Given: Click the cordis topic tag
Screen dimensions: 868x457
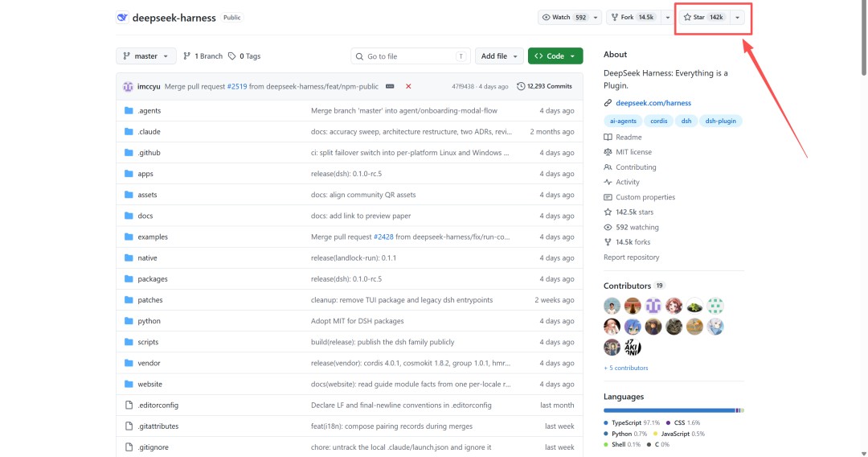Looking at the screenshot, I should pos(659,121).
